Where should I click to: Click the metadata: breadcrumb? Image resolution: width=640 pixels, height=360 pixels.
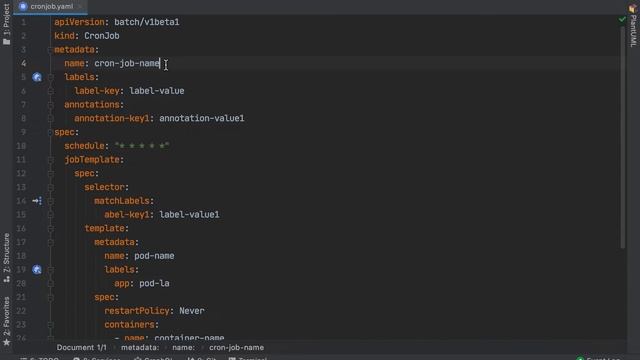coord(140,348)
